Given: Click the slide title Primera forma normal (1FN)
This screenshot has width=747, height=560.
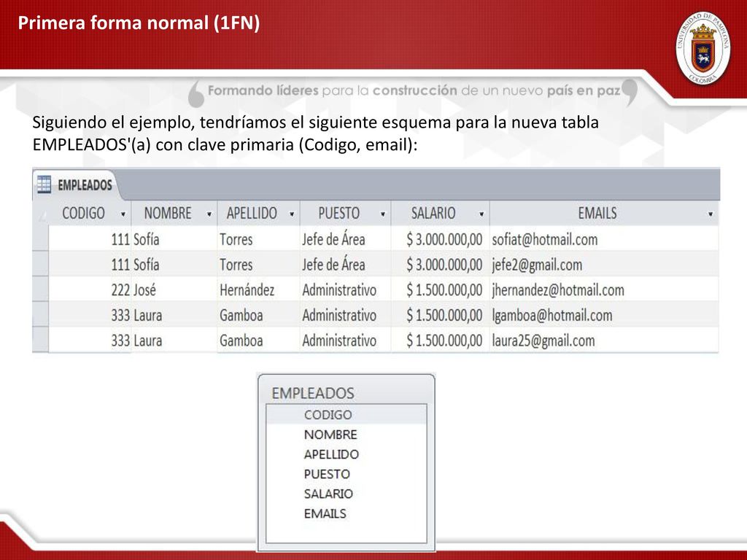Looking at the screenshot, I should tap(139, 23).
